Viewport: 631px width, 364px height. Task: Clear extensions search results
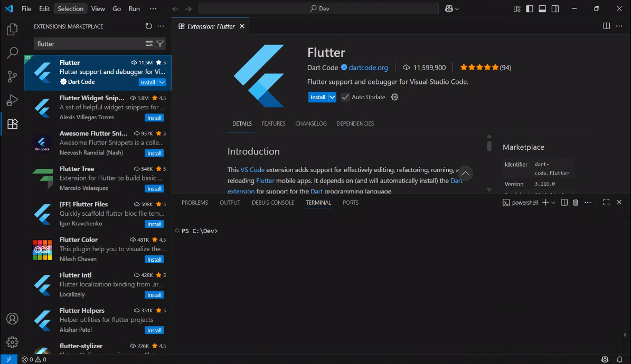coord(149,43)
